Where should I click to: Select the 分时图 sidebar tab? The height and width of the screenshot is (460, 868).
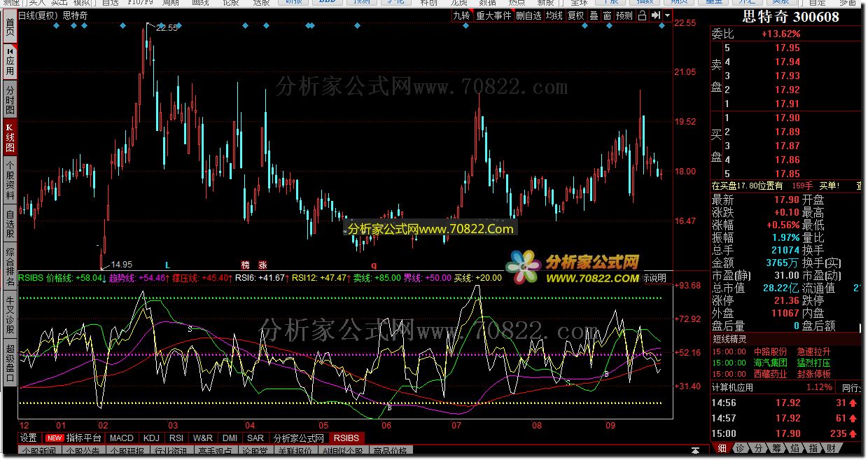tap(10, 99)
